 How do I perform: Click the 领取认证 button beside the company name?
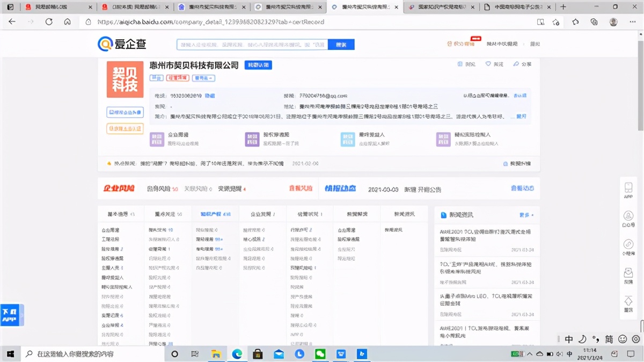coord(258,64)
